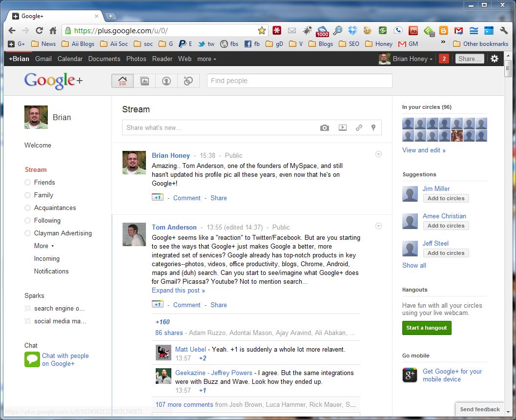Click the magnifier extension icon
The image size is (516, 420).
point(337,31)
